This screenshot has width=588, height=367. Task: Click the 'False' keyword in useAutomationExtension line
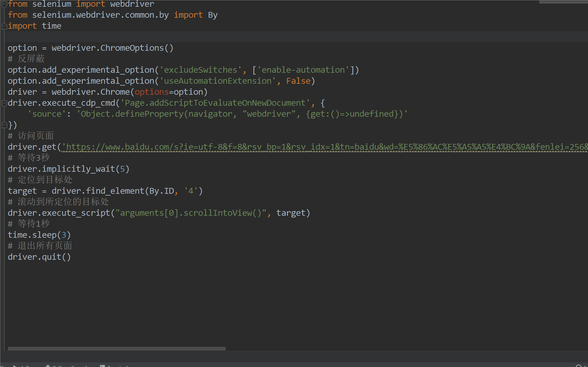pos(298,81)
